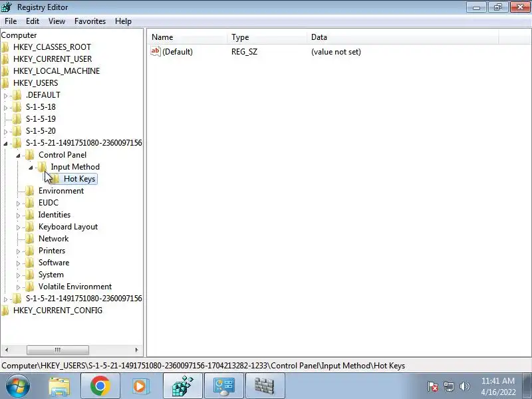532x399 pixels.
Task: Click the Software folder icon
Action: pos(30,263)
